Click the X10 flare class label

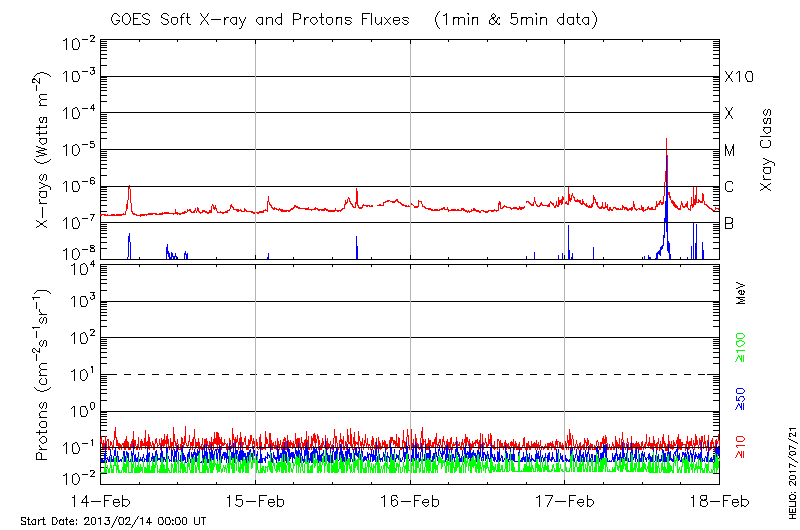(738, 77)
